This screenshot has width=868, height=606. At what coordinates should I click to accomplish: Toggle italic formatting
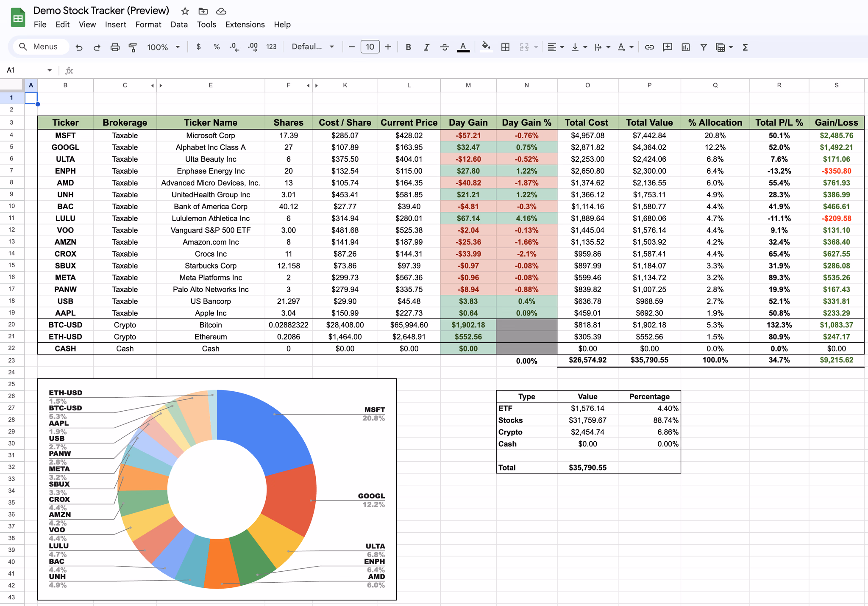(426, 47)
